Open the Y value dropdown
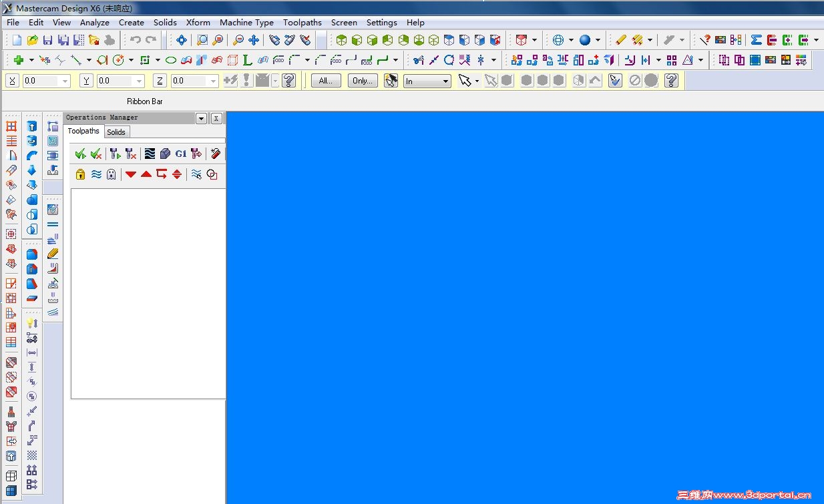 coord(139,81)
